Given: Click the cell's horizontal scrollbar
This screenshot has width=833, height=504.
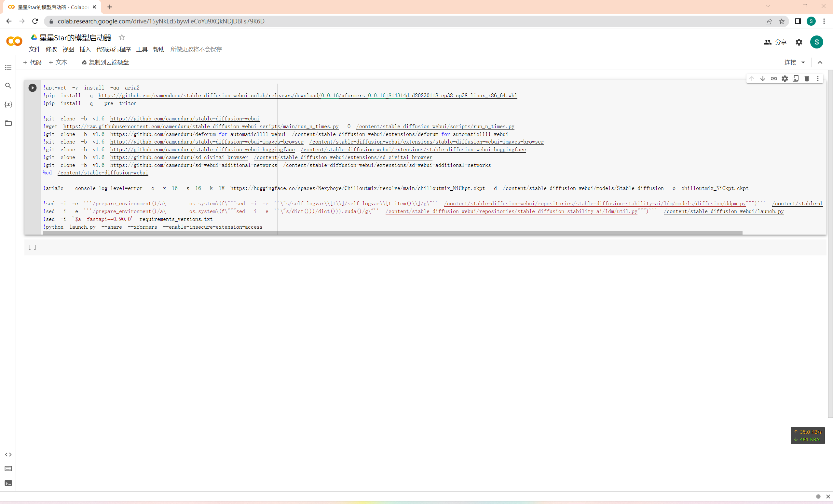Looking at the screenshot, I should pos(392,233).
